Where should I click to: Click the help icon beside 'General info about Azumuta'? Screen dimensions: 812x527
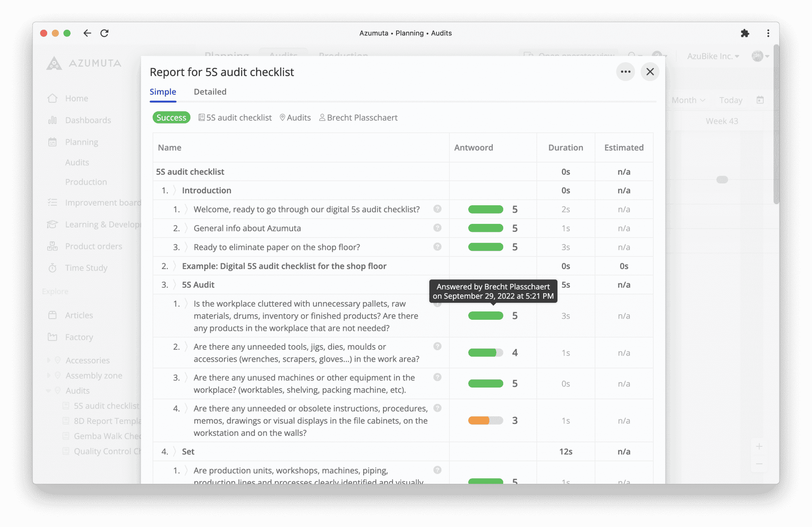pos(437,228)
